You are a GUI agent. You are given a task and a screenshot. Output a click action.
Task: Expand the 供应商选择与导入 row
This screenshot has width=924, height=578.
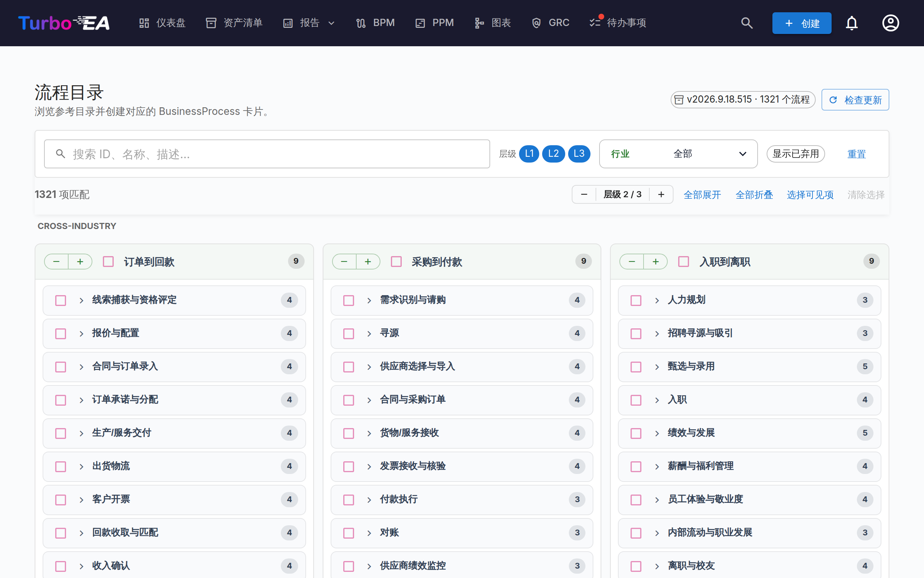[369, 367]
